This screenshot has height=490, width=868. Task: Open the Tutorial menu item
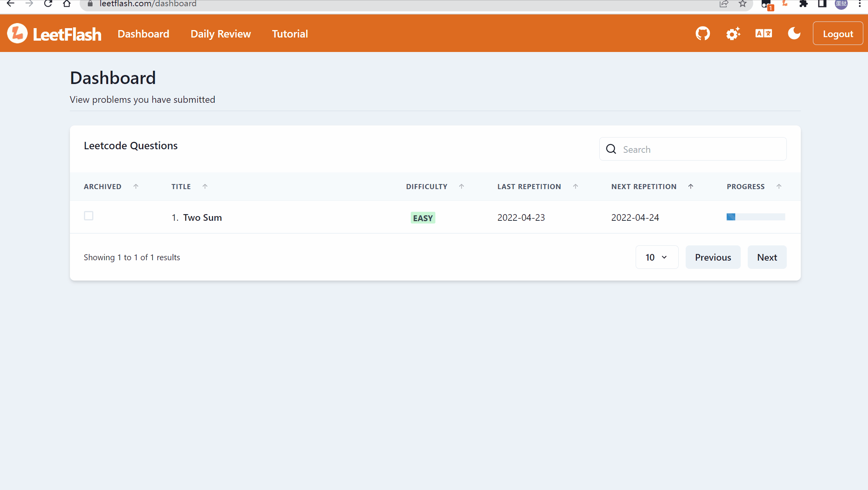click(290, 34)
